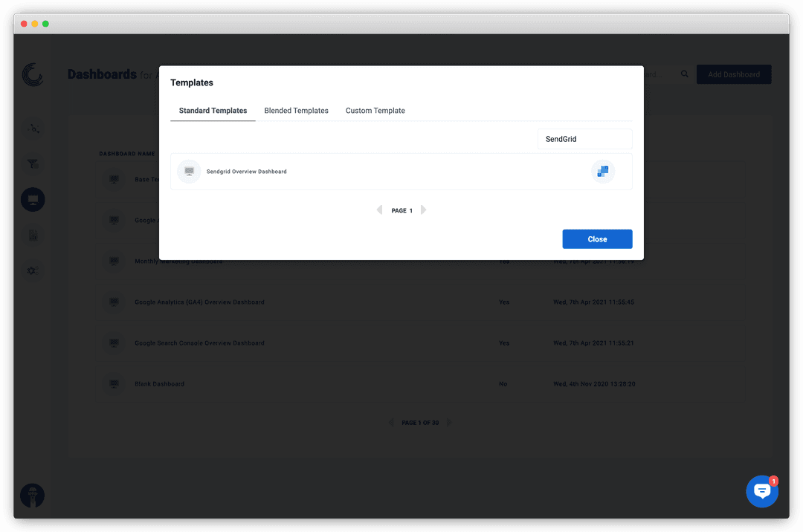Click the monitor icon beside Sendgrid Overview Dashboard
Viewport: 803px width, 532px height.
(189, 172)
